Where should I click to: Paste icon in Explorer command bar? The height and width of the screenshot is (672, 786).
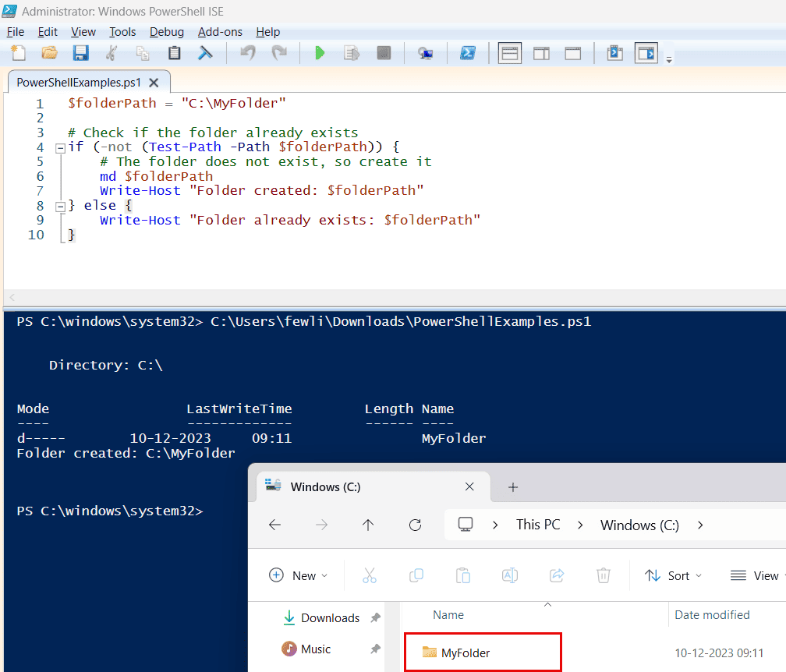click(462, 575)
